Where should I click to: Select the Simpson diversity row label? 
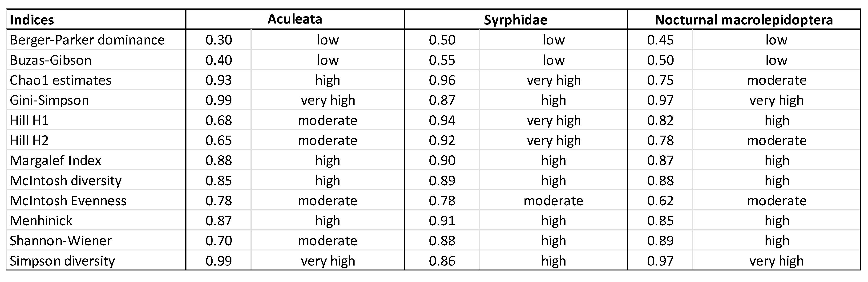[62, 261]
